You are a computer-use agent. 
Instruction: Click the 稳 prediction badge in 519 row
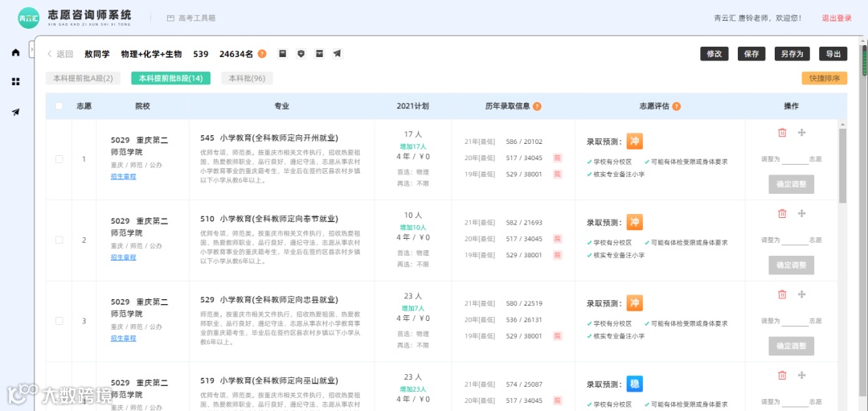634,384
